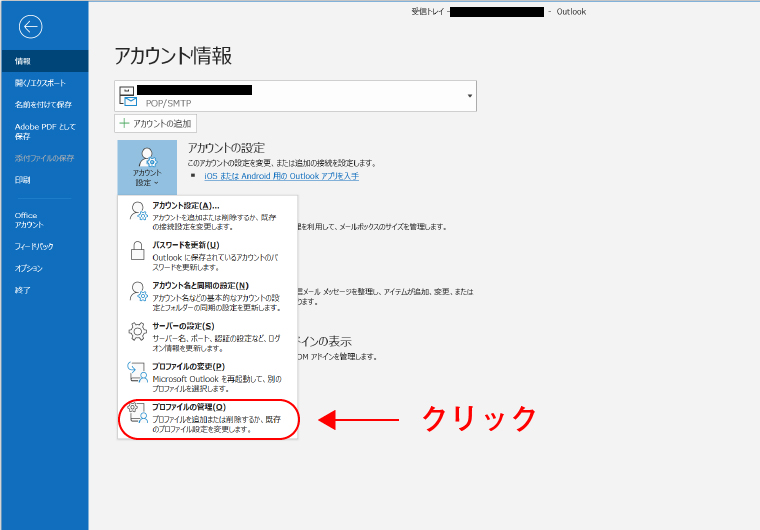The width and height of the screenshot is (760, 530).
Task: Select サーバーの設定(S) menu entry
Action: click(207, 337)
